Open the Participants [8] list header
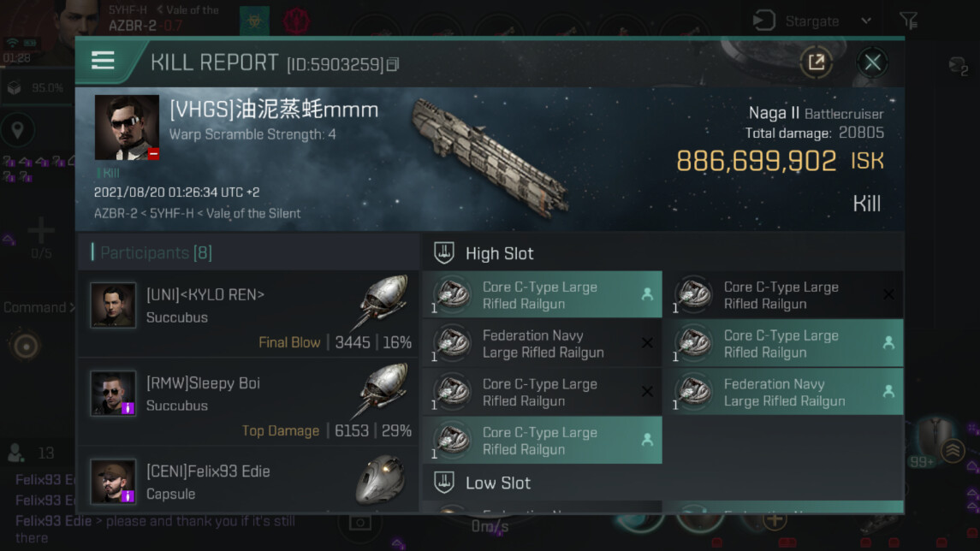The width and height of the screenshot is (980, 551). click(156, 252)
